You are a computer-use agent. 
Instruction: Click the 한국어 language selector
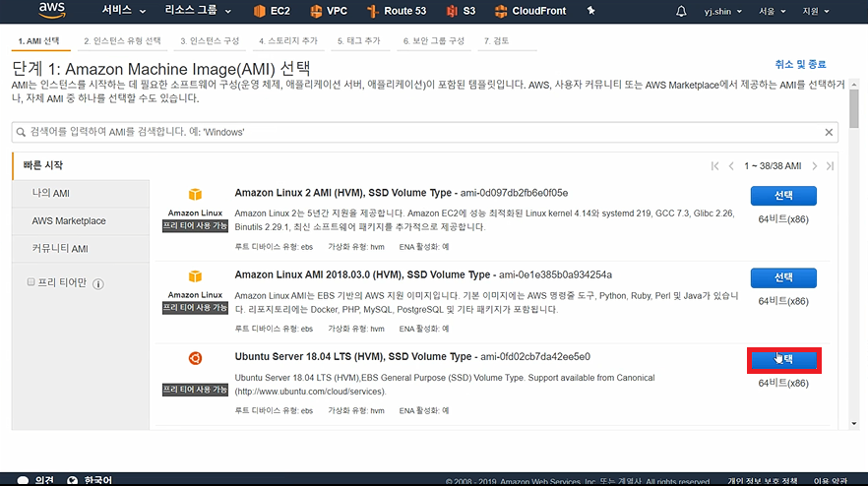[x=97, y=480]
